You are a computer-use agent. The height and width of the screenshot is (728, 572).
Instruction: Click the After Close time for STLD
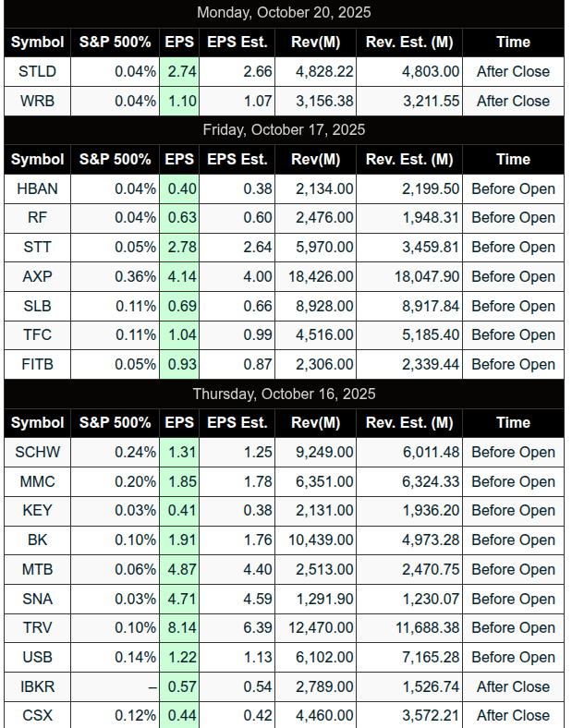point(513,71)
